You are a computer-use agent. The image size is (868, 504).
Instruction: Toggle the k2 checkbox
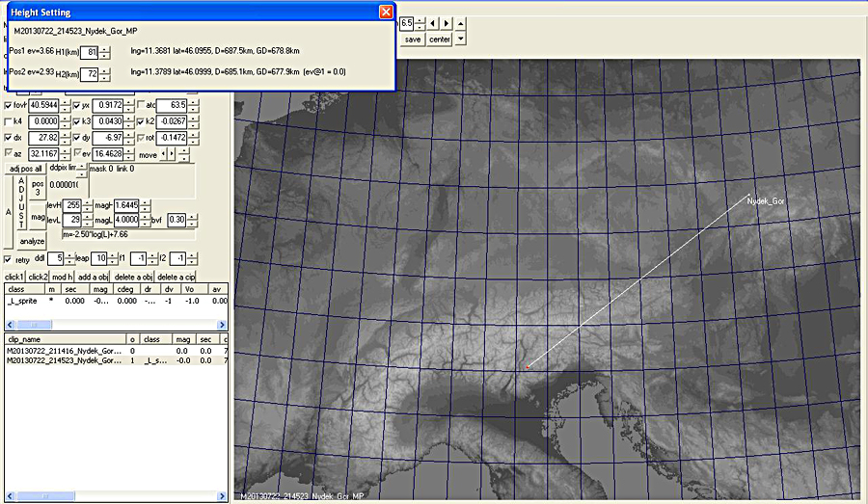(x=141, y=121)
